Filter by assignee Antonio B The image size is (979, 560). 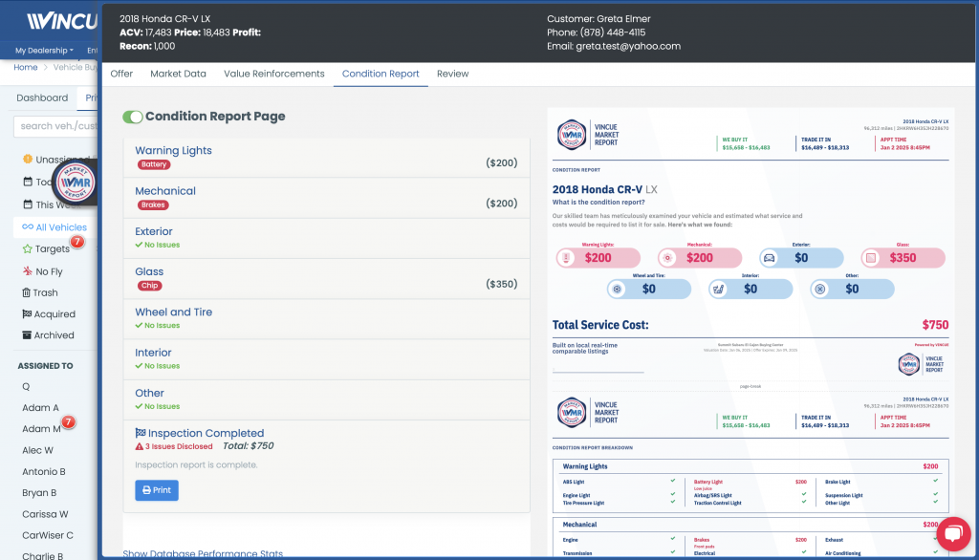44,471
